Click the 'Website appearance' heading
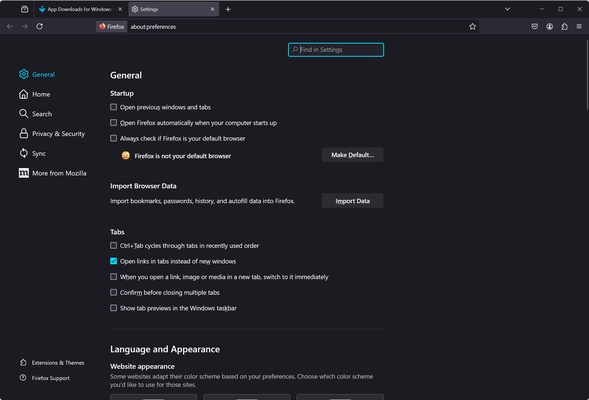 (x=142, y=366)
